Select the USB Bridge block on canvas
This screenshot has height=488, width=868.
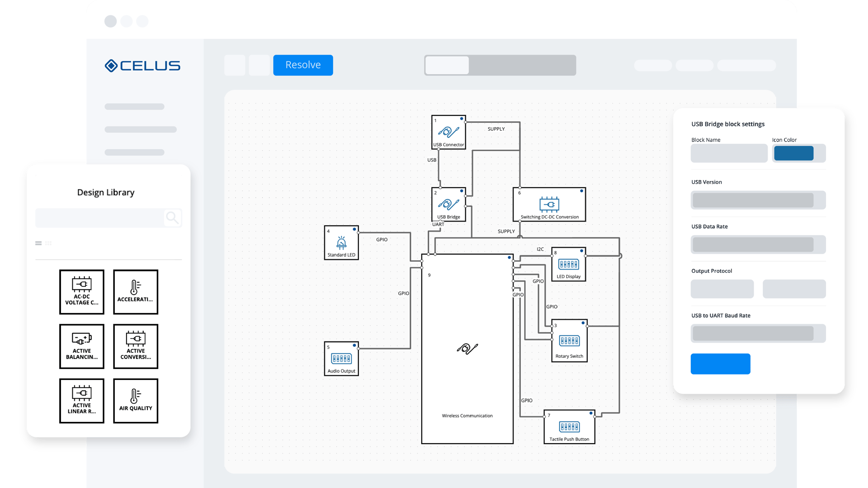(x=448, y=204)
